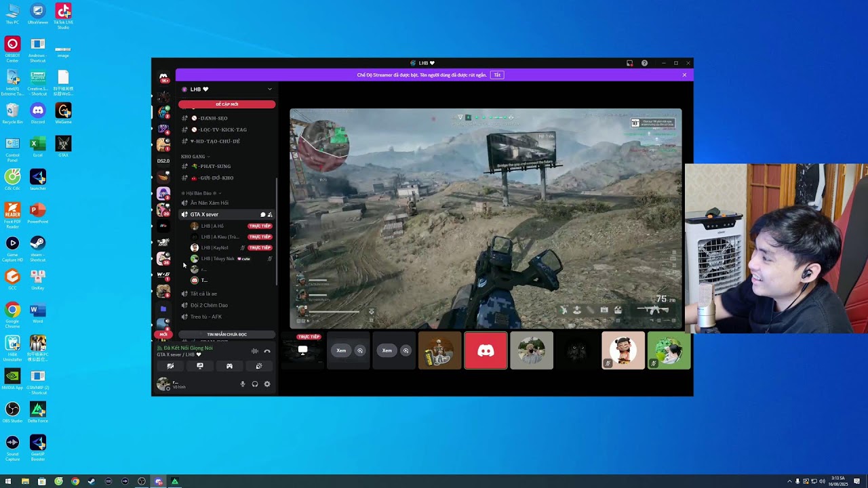Screen dimensions: 868x488
Task: Open TikTok LIVE Studio desktop icon
Action: pyautogui.click(x=63, y=15)
